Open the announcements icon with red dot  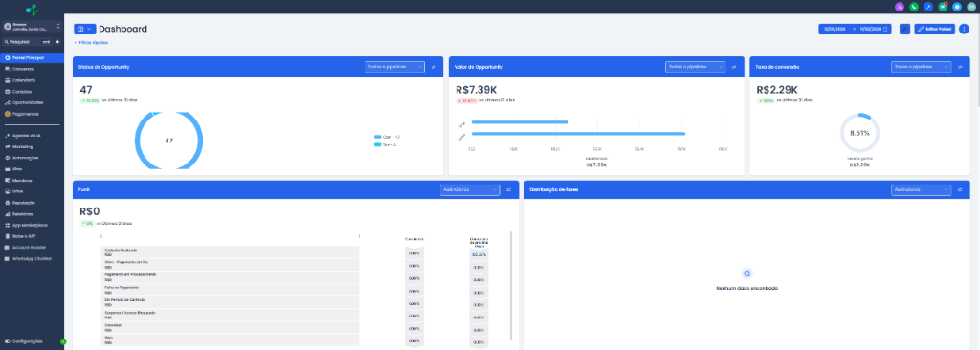(x=943, y=7)
